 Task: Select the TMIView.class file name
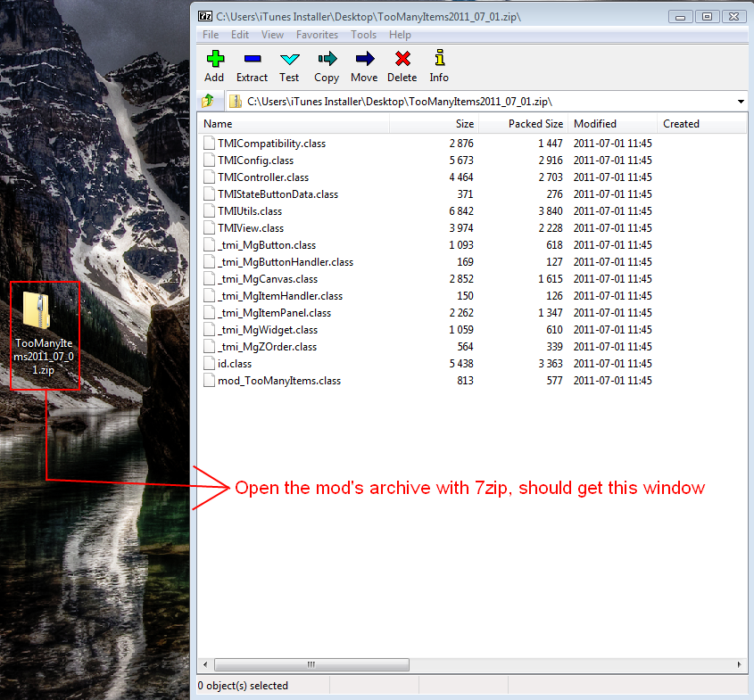click(x=251, y=227)
